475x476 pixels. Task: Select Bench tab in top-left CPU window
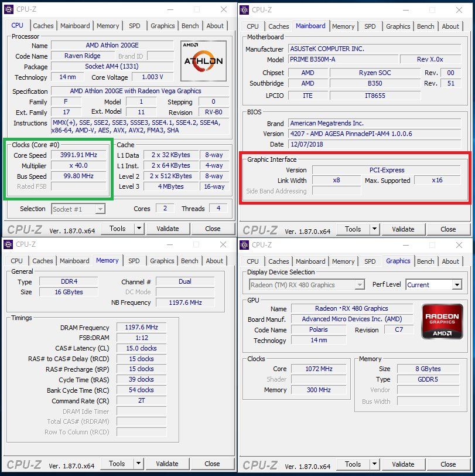[x=190, y=26]
